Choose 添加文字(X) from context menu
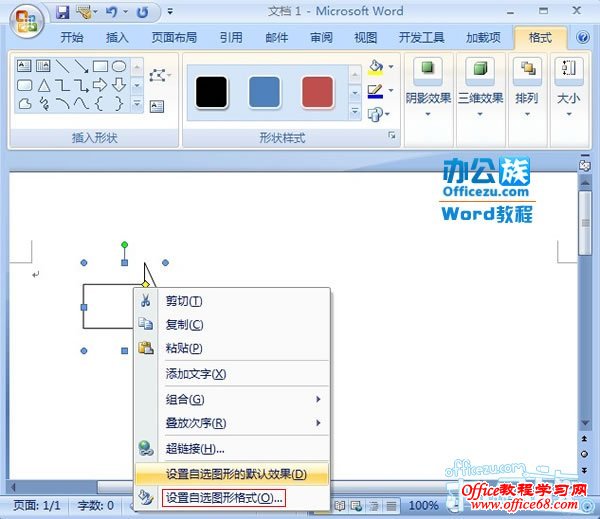Screen dimensions: 600x519 pos(232,374)
